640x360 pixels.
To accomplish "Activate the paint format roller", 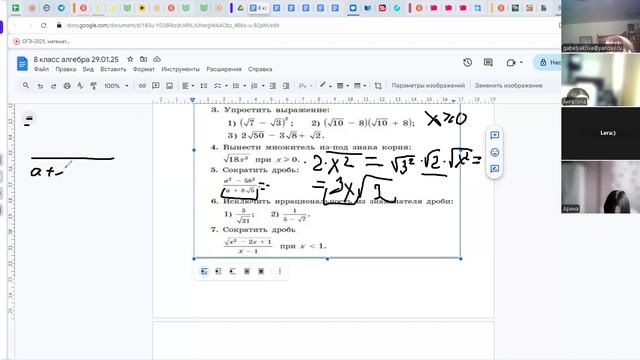I will (93, 86).
